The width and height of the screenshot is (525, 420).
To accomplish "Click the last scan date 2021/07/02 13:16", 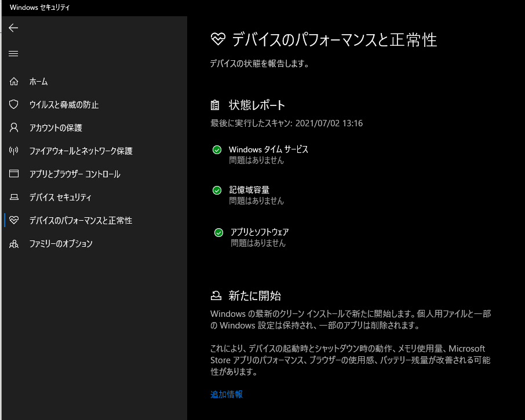I will tap(329, 123).
